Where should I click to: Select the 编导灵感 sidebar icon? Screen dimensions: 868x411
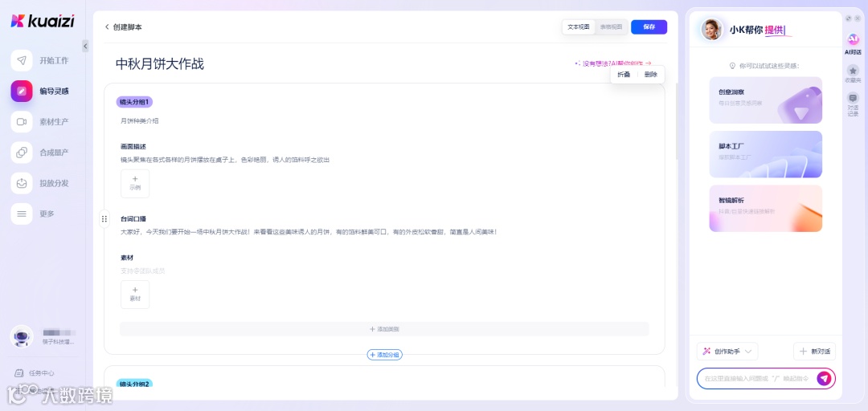pos(22,92)
